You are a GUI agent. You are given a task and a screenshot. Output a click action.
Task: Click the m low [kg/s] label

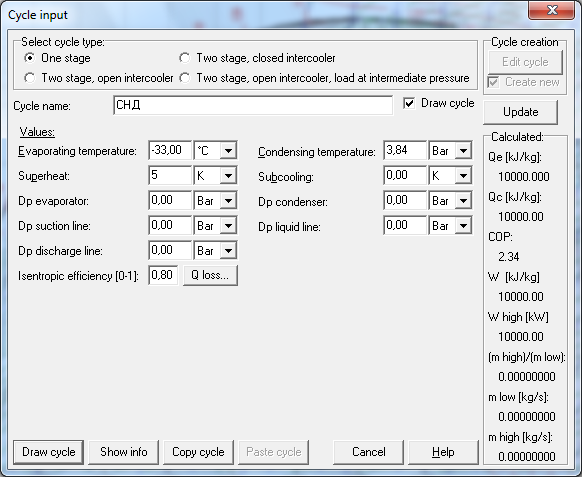pos(518,397)
